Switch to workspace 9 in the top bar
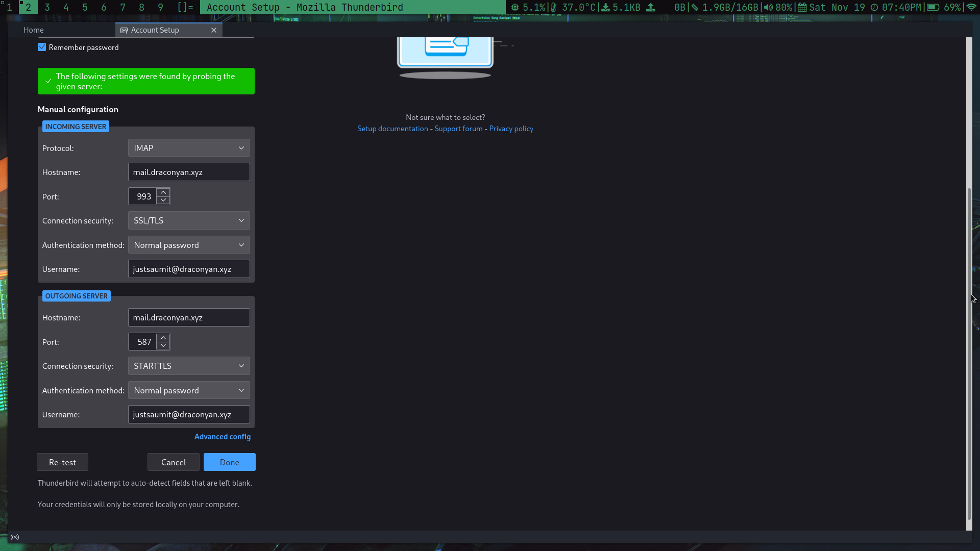The image size is (980, 551). pos(160,7)
